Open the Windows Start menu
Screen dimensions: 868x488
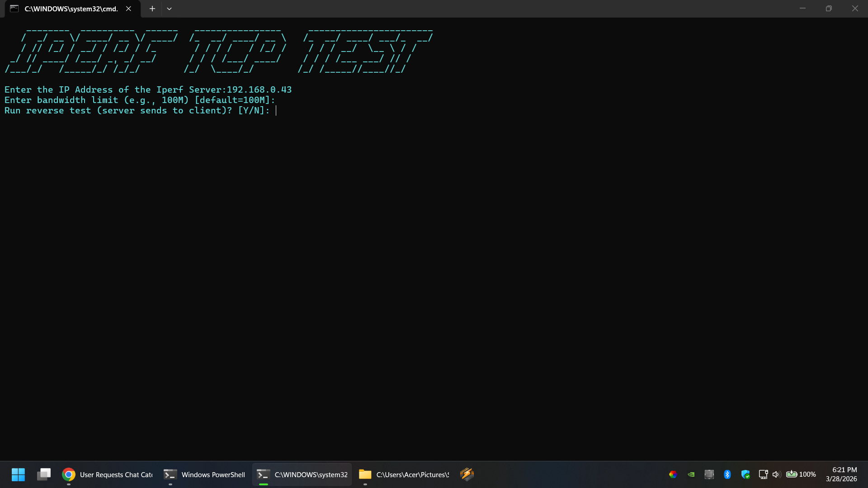[x=18, y=474]
